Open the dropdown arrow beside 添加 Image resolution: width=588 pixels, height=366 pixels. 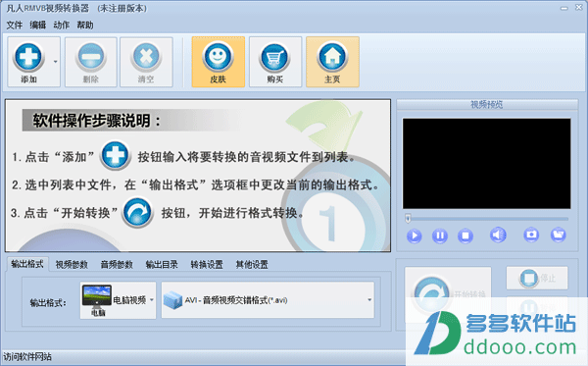pos(56,62)
